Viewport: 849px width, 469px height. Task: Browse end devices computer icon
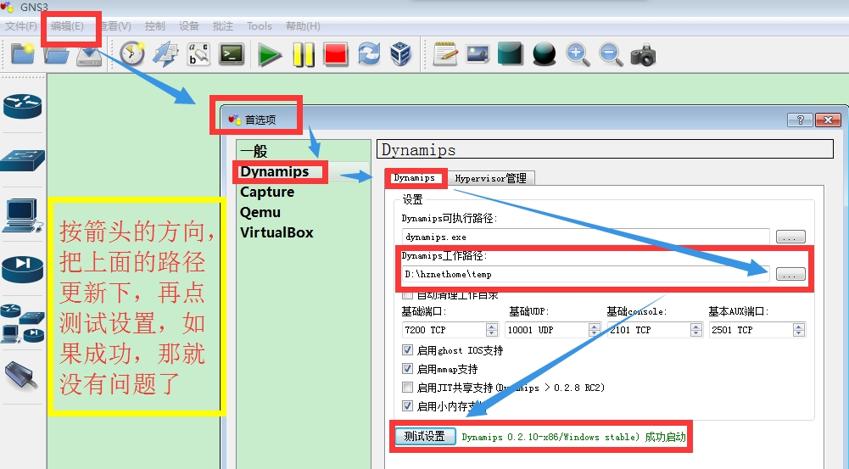(x=22, y=216)
